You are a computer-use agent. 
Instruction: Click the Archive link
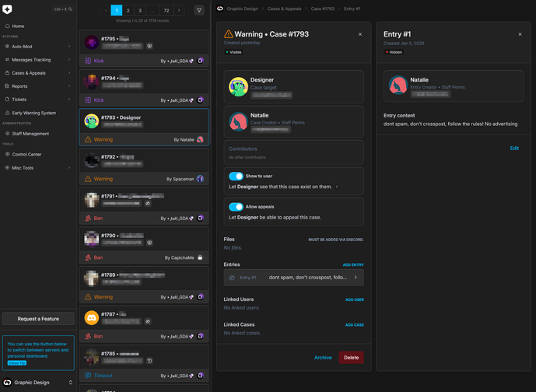click(x=323, y=358)
